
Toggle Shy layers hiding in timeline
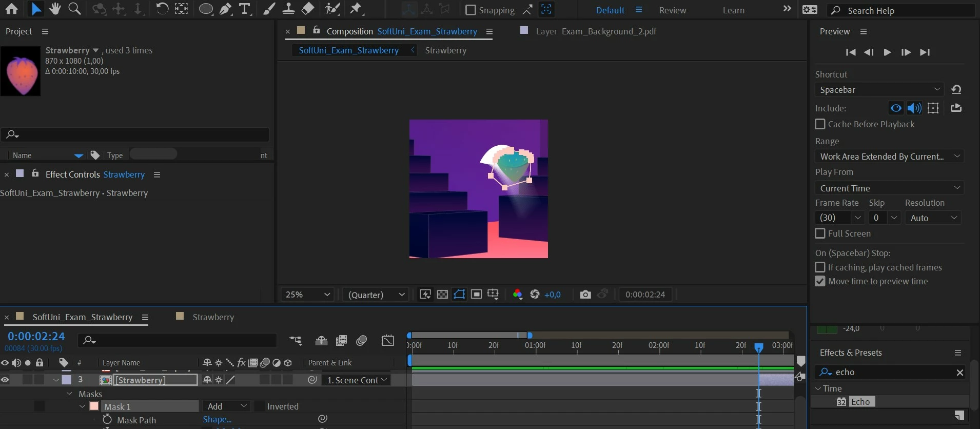pyautogui.click(x=322, y=340)
